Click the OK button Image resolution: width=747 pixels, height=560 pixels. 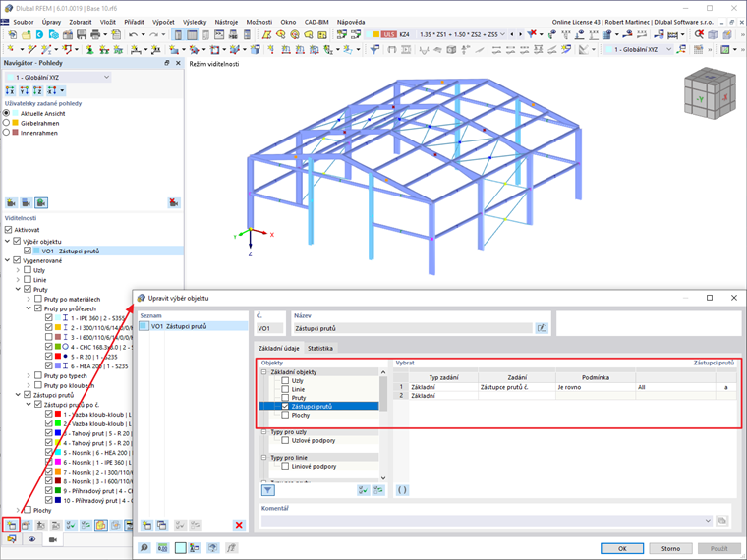(x=622, y=548)
